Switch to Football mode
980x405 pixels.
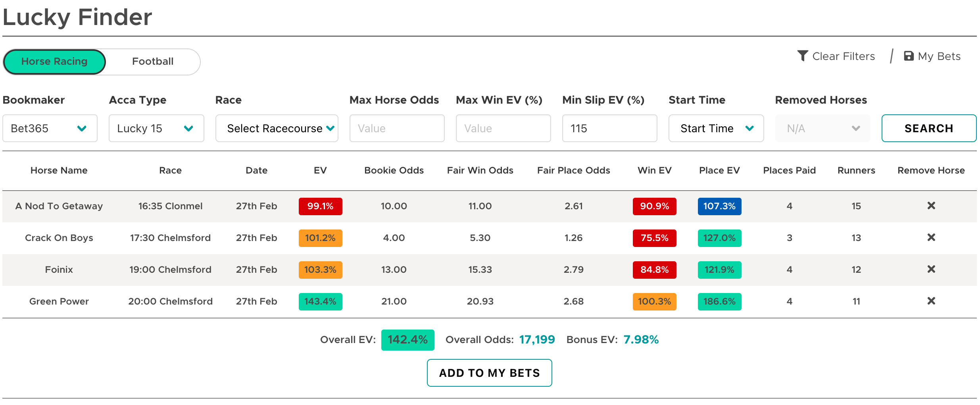tap(153, 62)
